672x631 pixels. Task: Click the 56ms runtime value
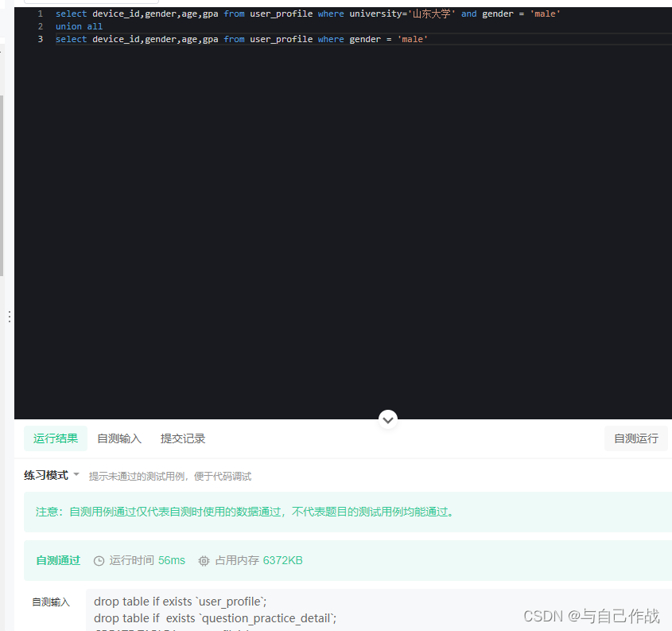click(x=171, y=560)
